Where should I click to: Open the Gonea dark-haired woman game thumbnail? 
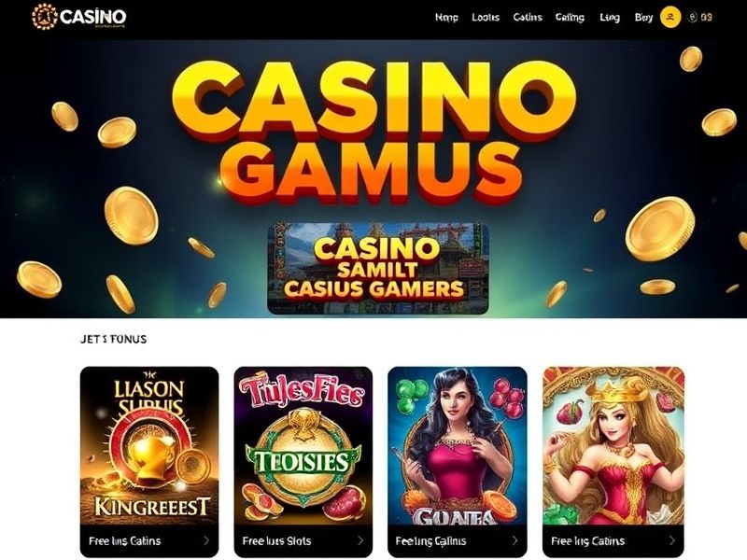458,445
